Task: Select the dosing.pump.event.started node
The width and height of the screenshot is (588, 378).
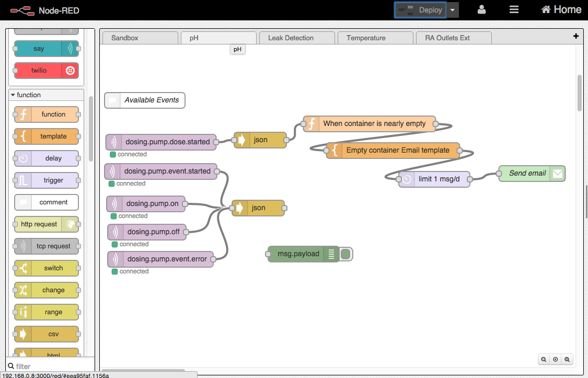Action: click(x=161, y=171)
